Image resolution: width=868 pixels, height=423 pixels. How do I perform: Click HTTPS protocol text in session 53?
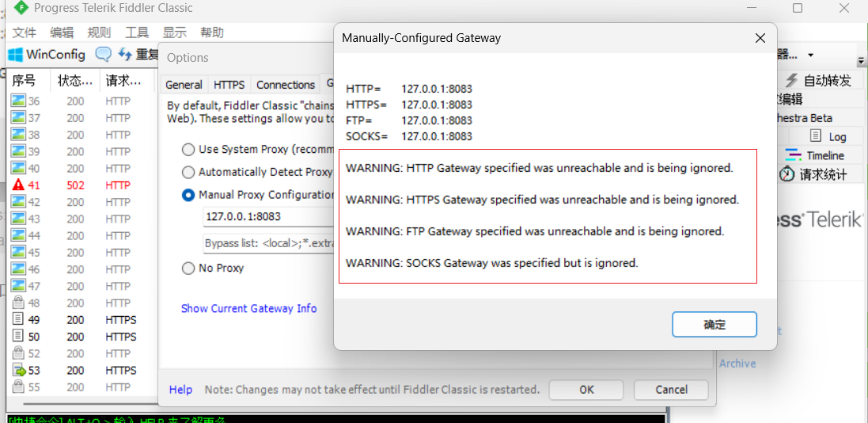121,371
